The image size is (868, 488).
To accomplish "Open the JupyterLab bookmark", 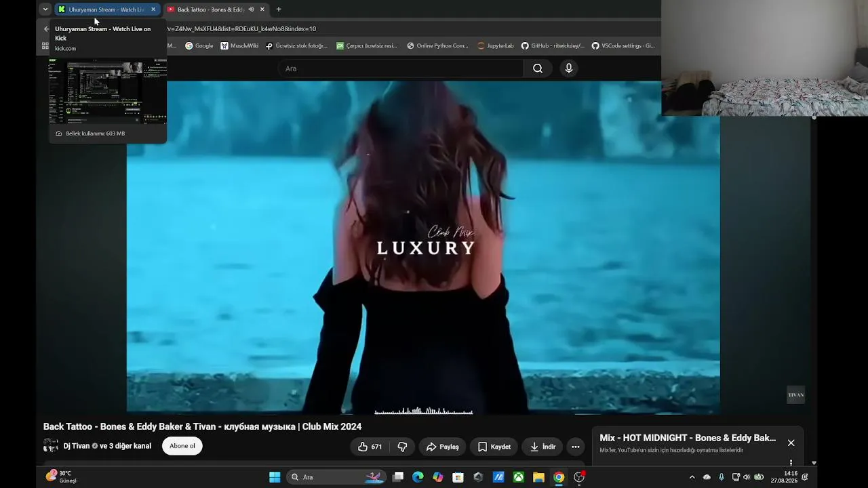I will coord(496,46).
